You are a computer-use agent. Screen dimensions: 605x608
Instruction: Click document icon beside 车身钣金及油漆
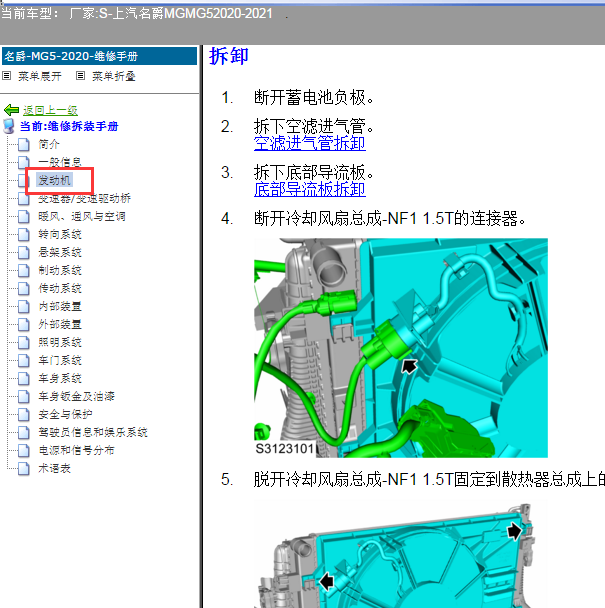pos(24,396)
